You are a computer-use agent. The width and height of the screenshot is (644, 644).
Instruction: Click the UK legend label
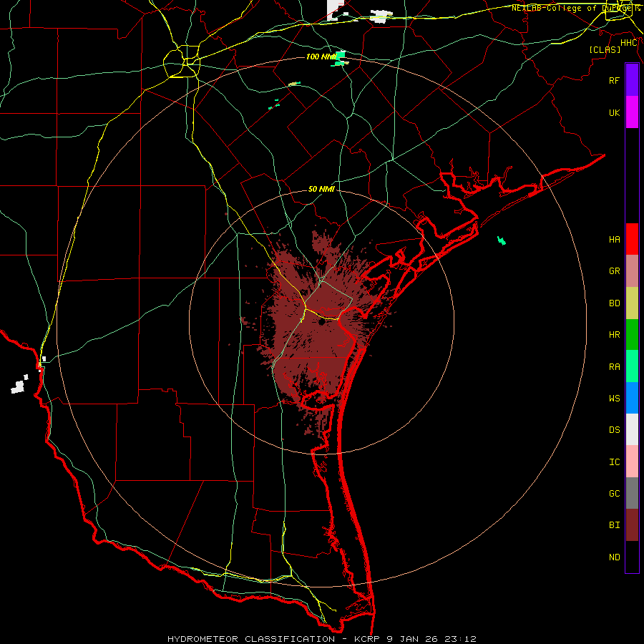[614, 112]
